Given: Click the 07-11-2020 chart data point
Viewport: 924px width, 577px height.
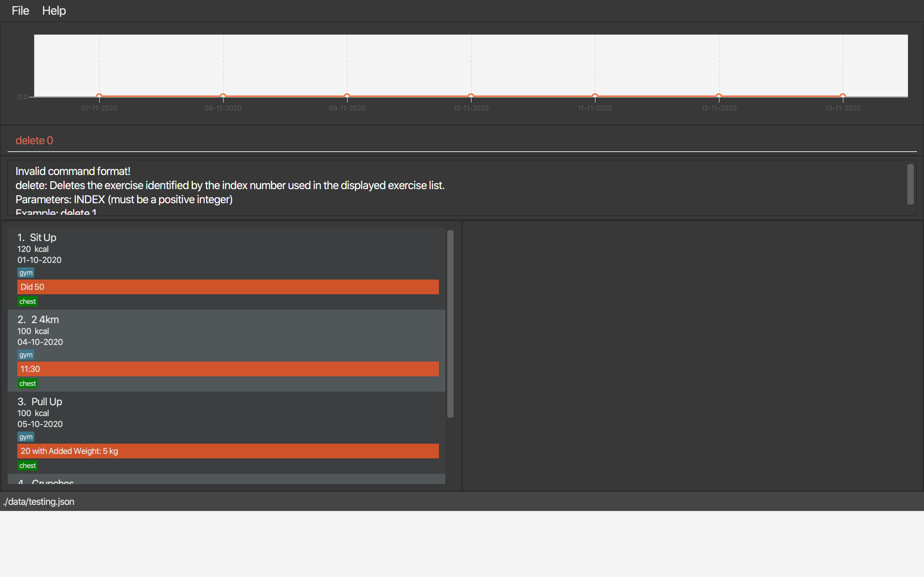Looking at the screenshot, I should [x=99, y=96].
